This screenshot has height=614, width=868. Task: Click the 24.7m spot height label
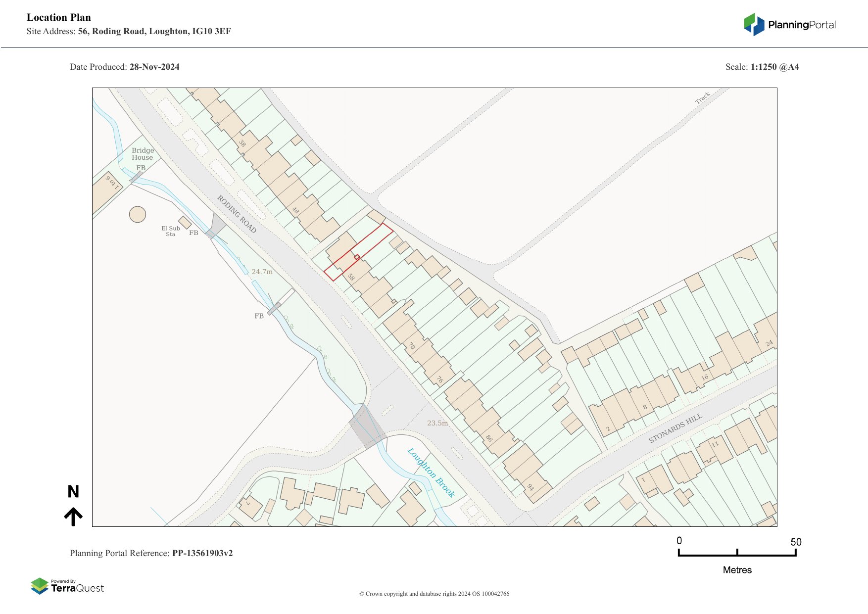click(262, 272)
